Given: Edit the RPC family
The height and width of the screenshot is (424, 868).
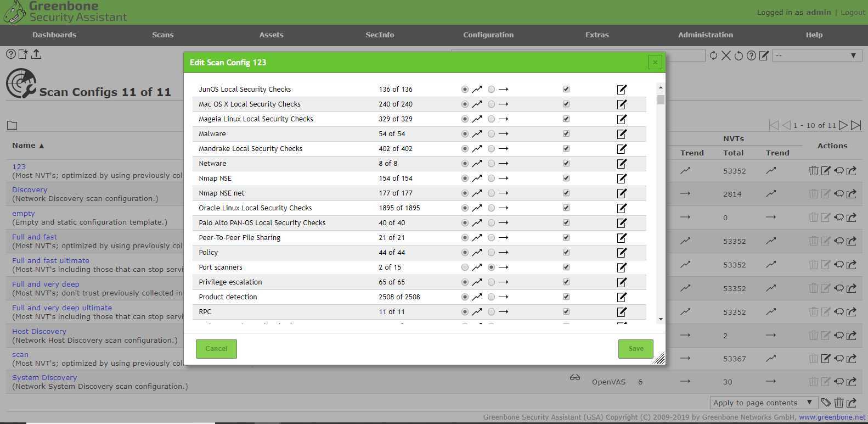Looking at the screenshot, I should (x=622, y=312).
